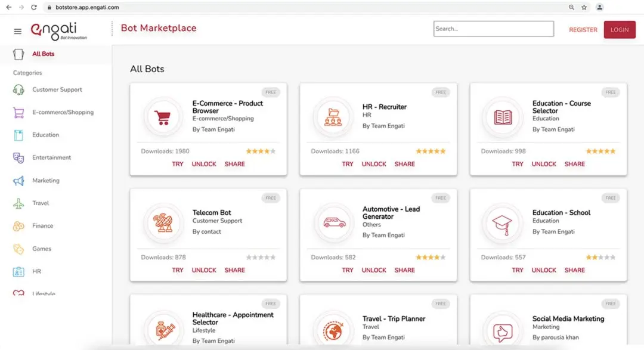The width and height of the screenshot is (644, 350).
Task: Click the HR - Recruiter bot icon
Action: coord(333,117)
